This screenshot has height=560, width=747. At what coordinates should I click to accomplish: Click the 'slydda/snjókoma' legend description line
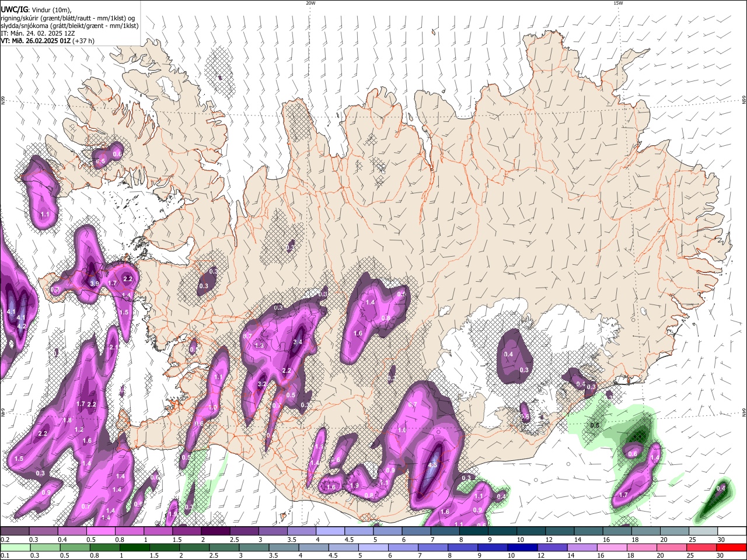[x=69, y=26]
